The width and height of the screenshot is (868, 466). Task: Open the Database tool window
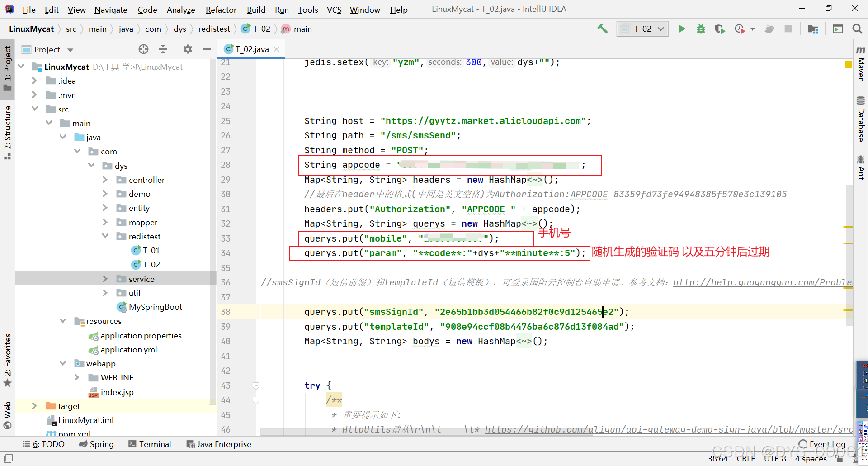(x=860, y=119)
